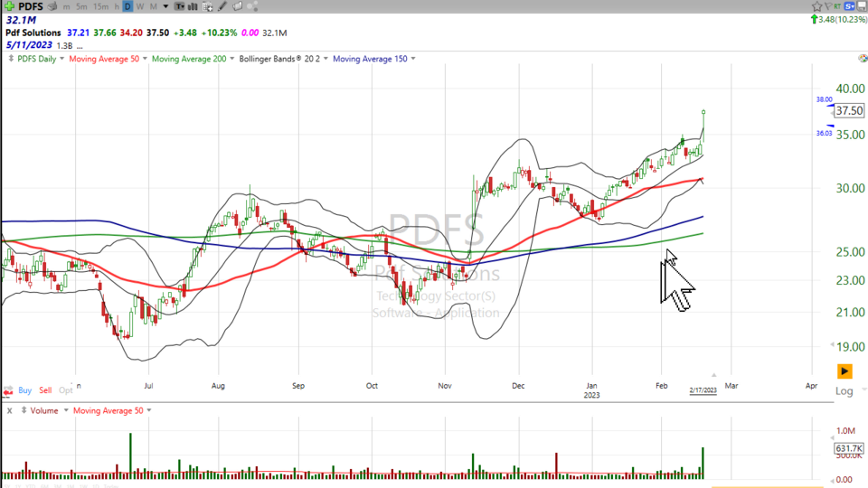Select the hourly 'h' timeframe

(117, 6)
